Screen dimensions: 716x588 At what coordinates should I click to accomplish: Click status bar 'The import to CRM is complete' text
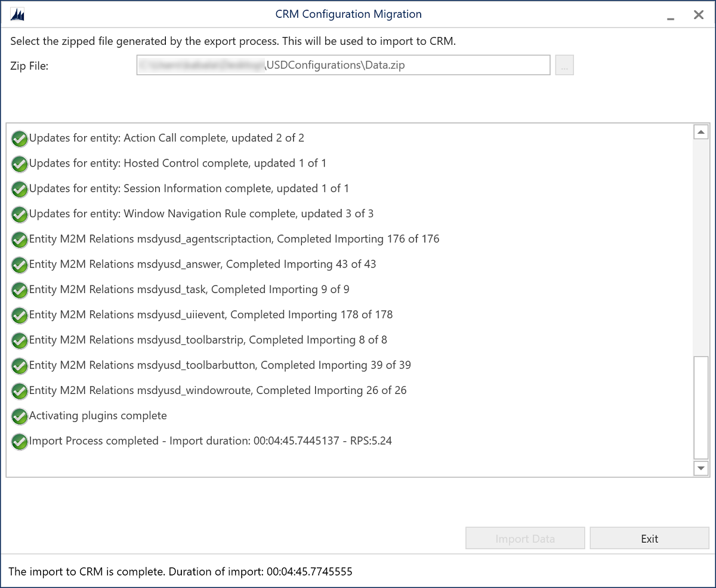[x=180, y=571]
